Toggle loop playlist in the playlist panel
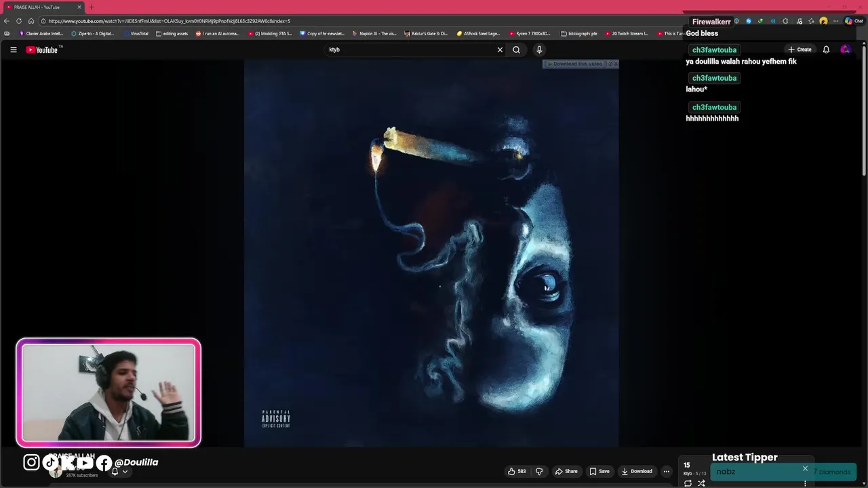 point(688,483)
